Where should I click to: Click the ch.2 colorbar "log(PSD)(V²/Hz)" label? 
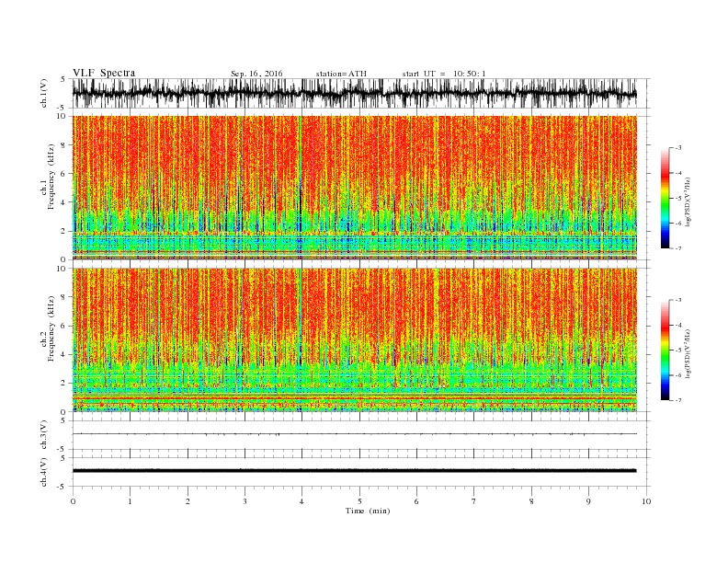pos(688,353)
